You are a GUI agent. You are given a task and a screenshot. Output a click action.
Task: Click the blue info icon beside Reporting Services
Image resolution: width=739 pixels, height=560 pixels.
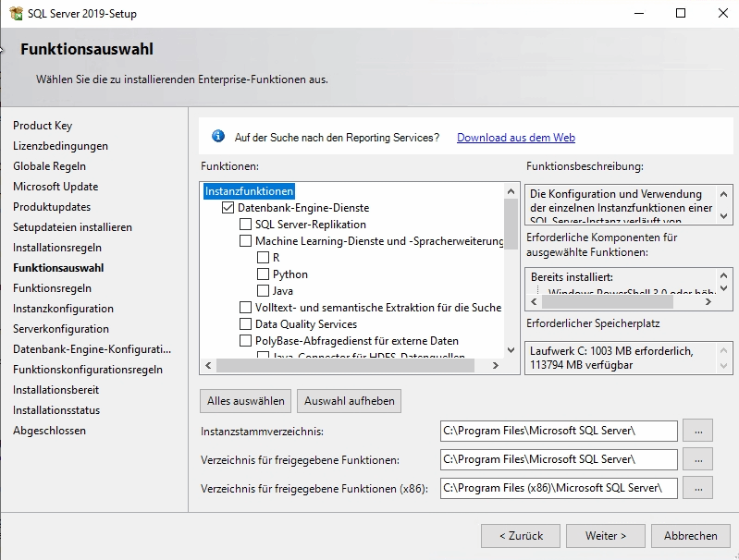click(x=218, y=137)
